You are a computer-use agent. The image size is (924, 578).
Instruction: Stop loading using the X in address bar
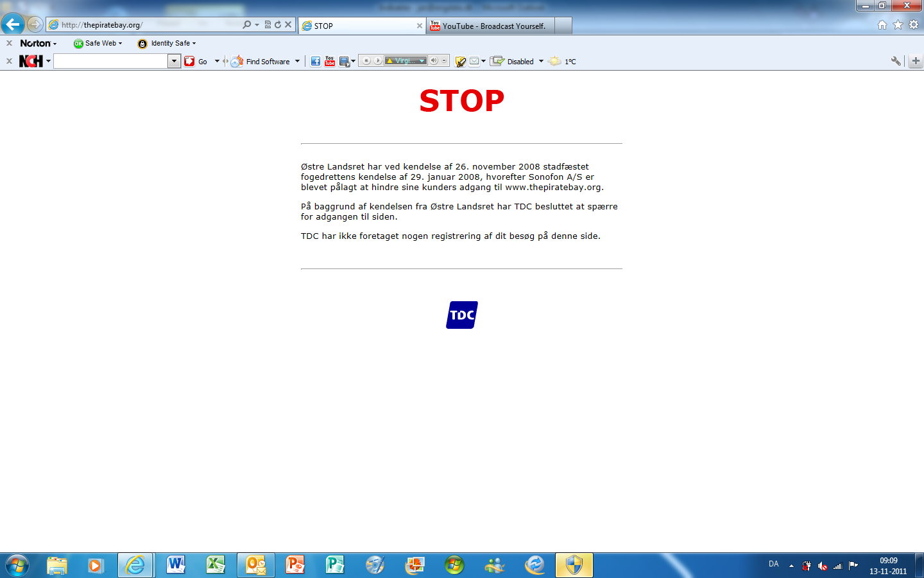coord(288,25)
